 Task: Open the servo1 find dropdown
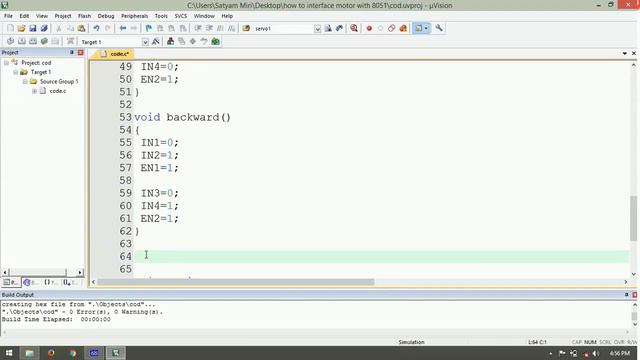coord(318,29)
